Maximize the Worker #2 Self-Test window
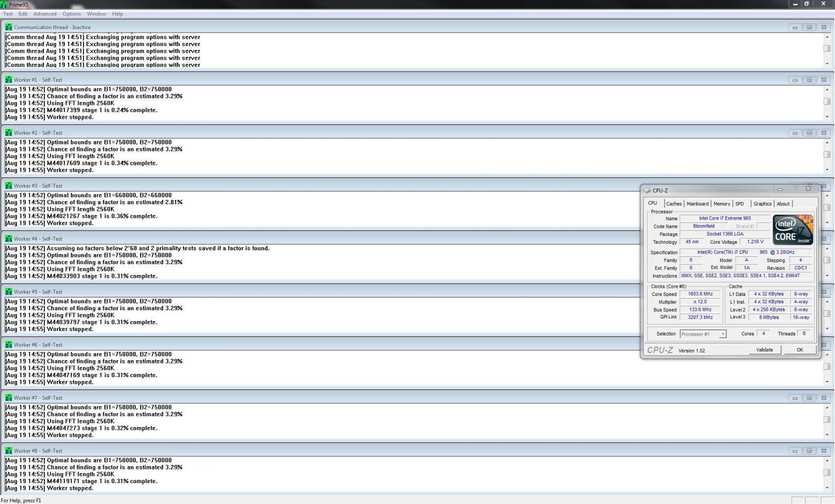This screenshot has height=504, width=835. tap(809, 133)
